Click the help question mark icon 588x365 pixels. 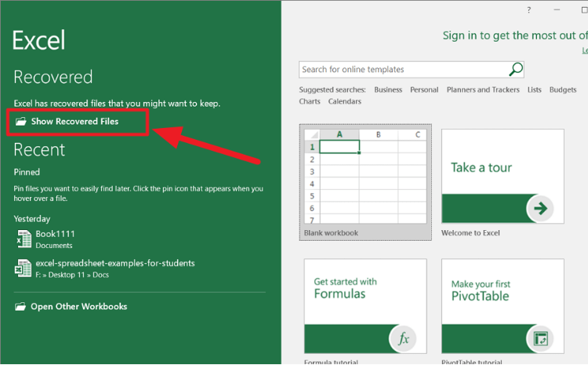[528, 10]
